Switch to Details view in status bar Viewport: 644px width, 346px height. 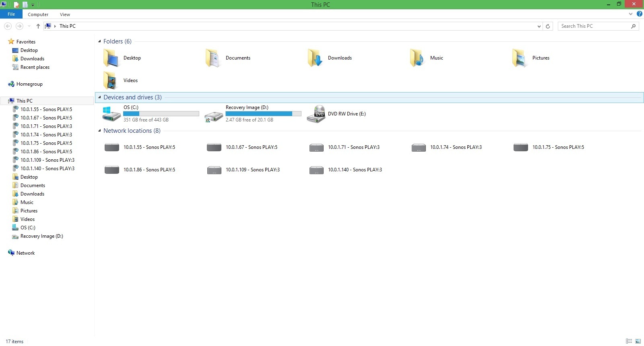coord(629,341)
